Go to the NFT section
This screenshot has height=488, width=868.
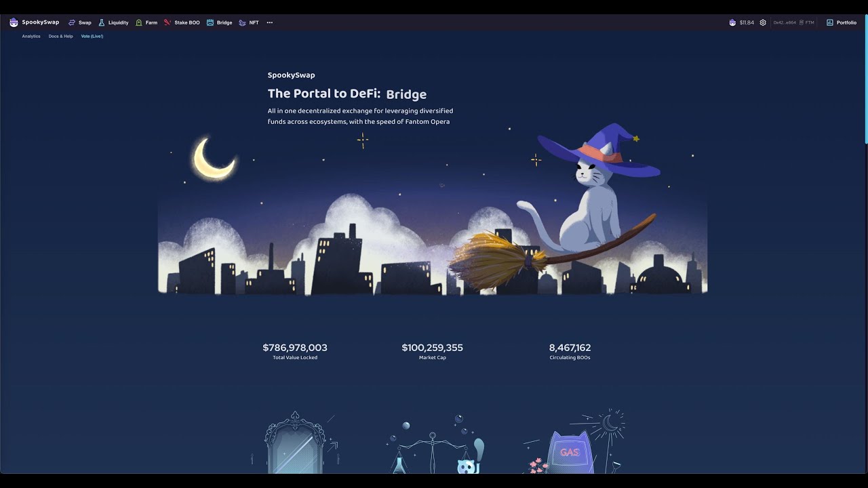tap(254, 22)
